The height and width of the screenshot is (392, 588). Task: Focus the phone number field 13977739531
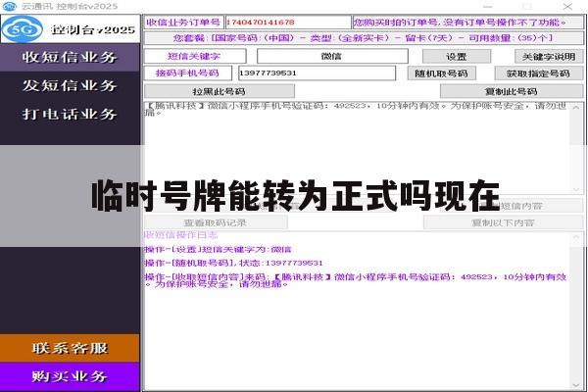click(317, 73)
